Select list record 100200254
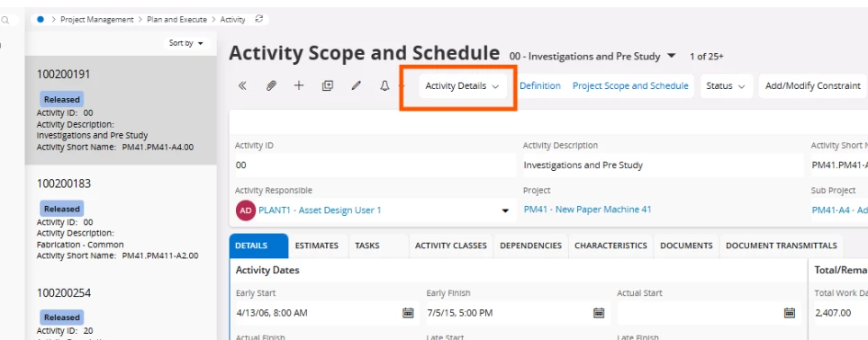 (121, 307)
